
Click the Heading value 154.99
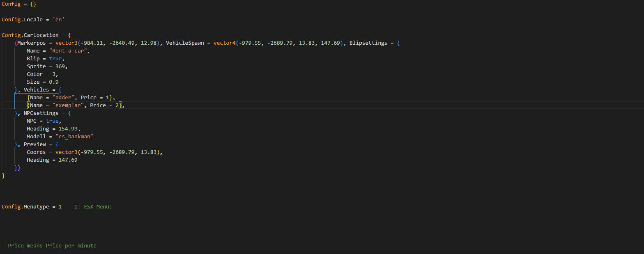coord(68,129)
